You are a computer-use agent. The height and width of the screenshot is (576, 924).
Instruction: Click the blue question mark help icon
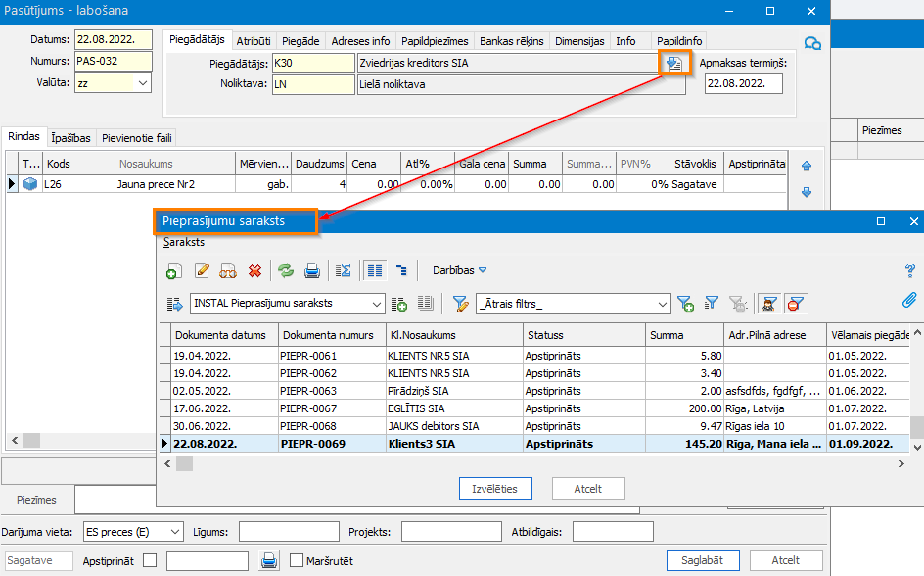[x=909, y=270]
